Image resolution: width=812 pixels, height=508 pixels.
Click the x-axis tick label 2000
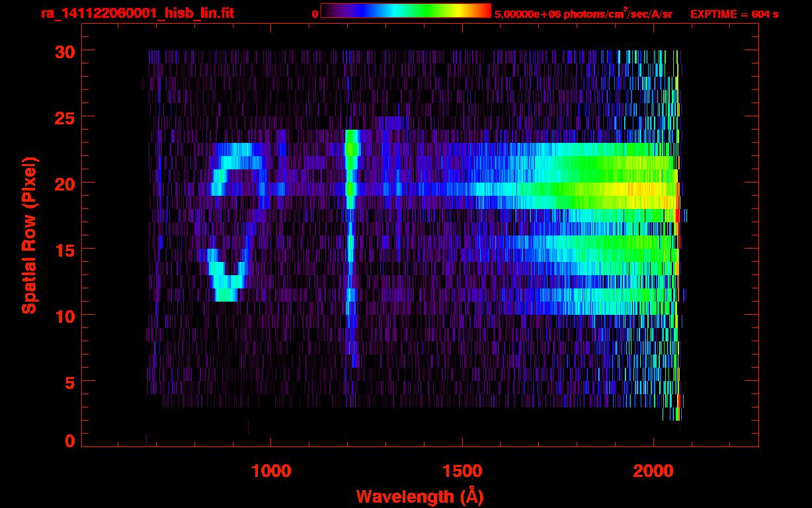[x=653, y=471]
